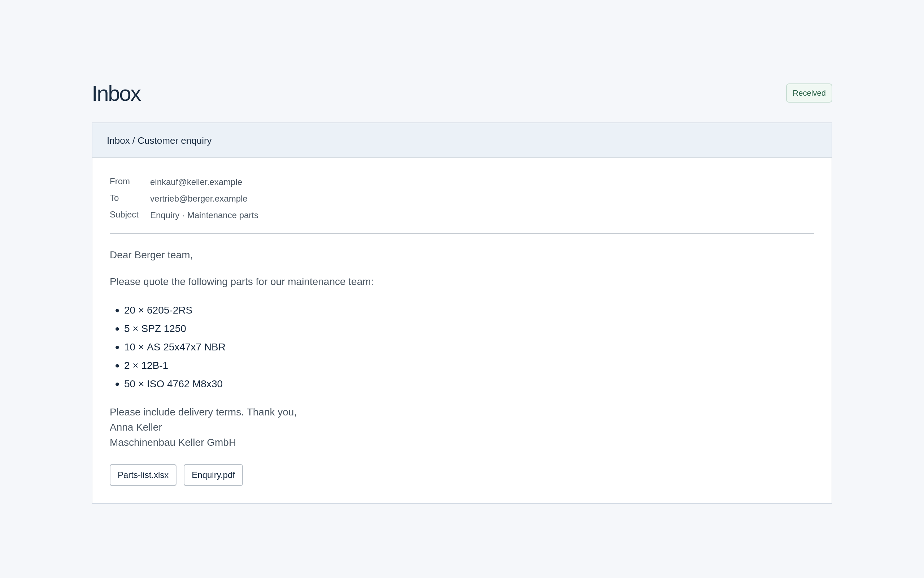The height and width of the screenshot is (578, 924).
Task: Open the Parts-list.xlsx attachment
Action: pos(143,475)
